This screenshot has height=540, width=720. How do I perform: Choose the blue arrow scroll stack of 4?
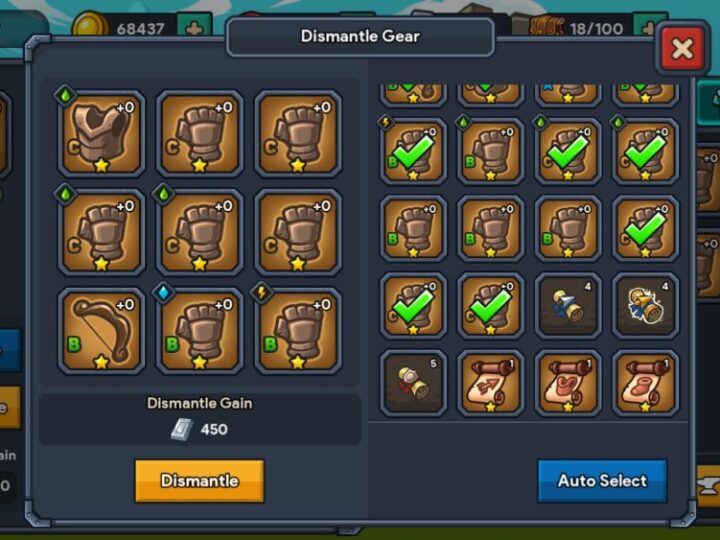(568, 305)
